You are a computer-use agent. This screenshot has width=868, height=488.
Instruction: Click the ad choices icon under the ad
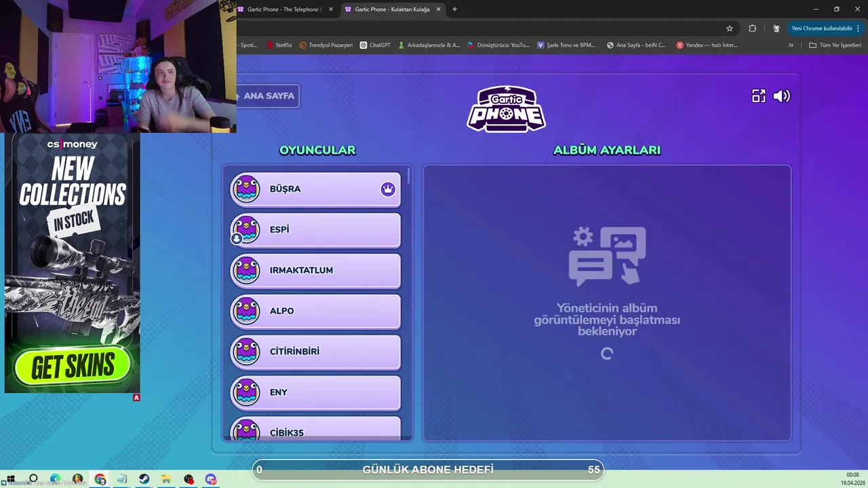tap(136, 398)
